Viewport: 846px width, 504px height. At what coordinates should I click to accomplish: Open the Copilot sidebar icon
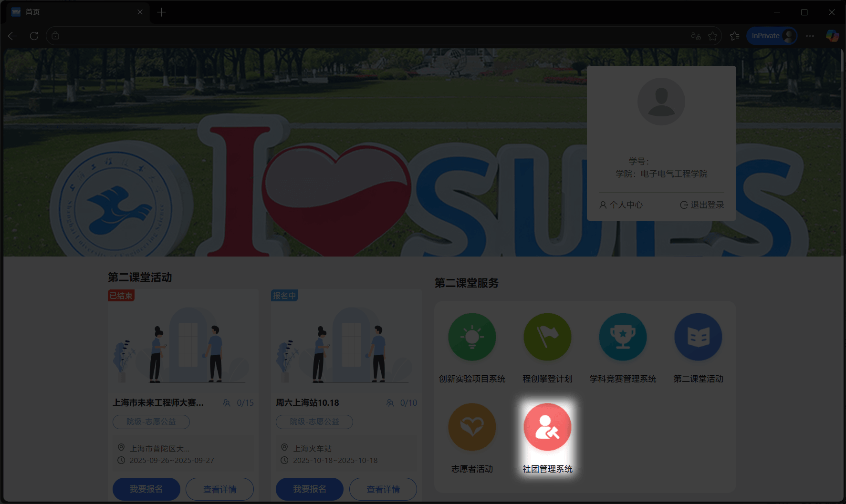tap(832, 36)
